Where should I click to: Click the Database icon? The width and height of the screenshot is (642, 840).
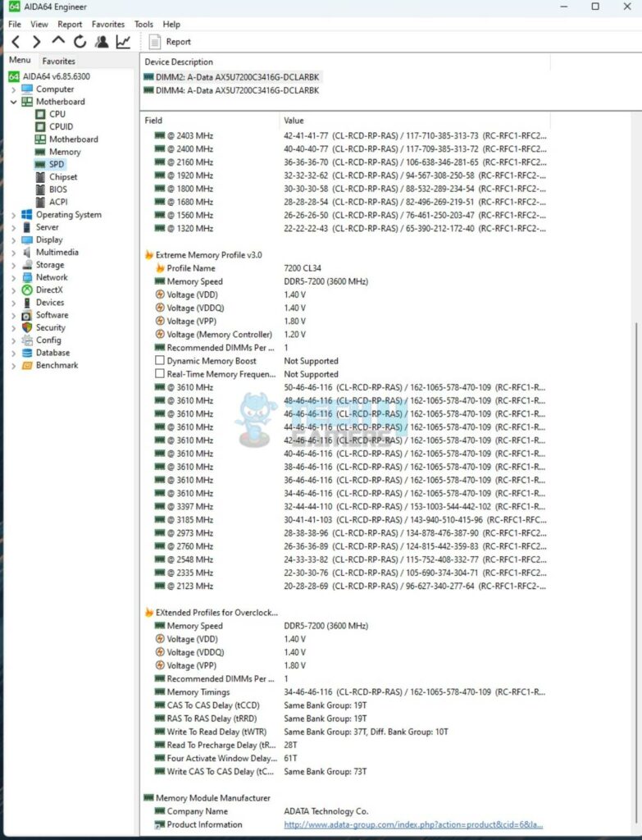27,353
